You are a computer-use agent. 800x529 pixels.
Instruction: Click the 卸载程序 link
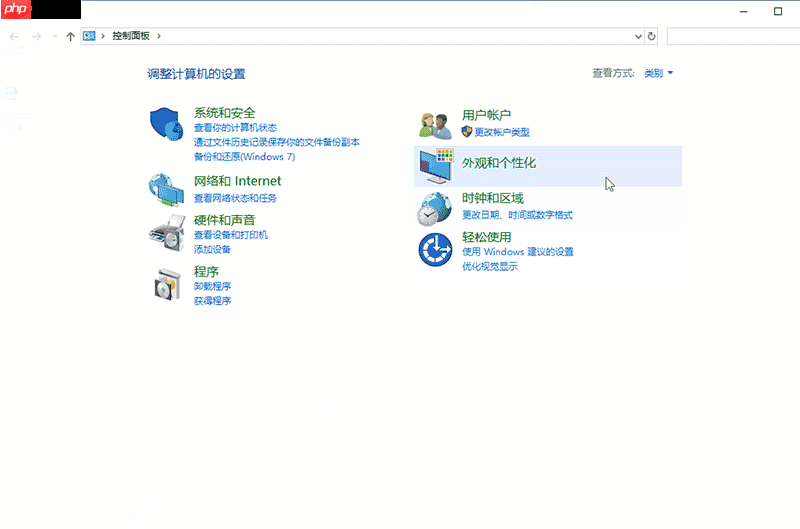(212, 286)
